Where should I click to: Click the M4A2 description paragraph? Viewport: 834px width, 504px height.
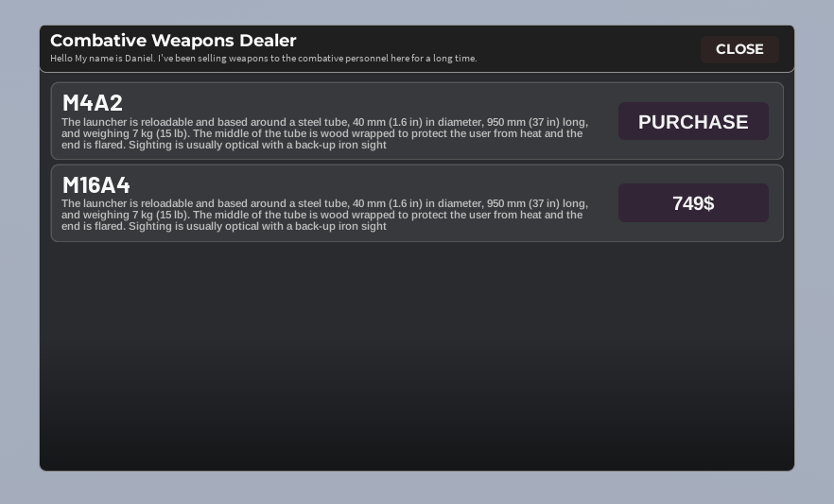324,133
